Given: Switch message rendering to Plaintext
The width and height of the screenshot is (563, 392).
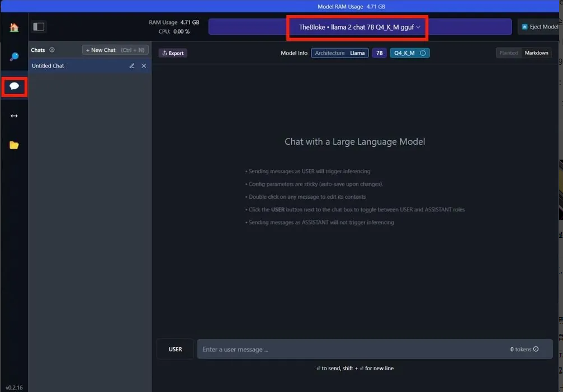Looking at the screenshot, I should point(509,53).
